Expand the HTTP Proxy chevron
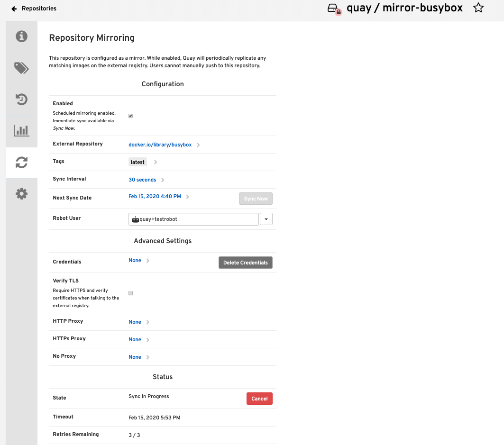 148,322
